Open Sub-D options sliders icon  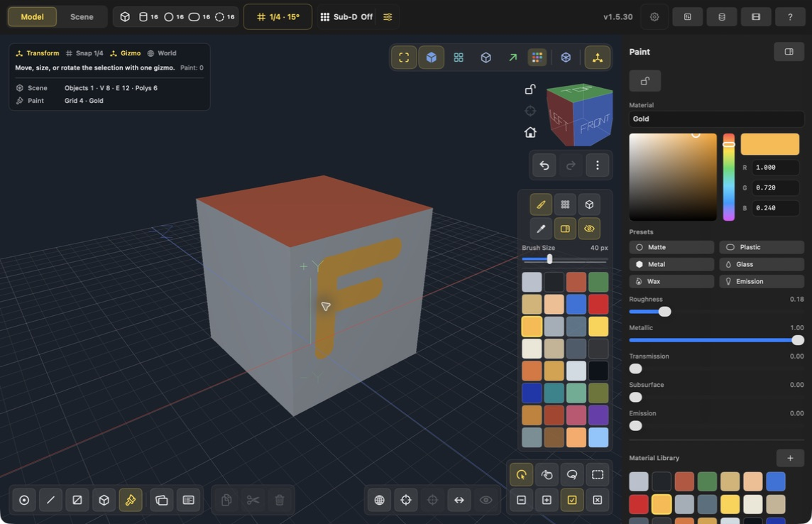[x=388, y=16]
